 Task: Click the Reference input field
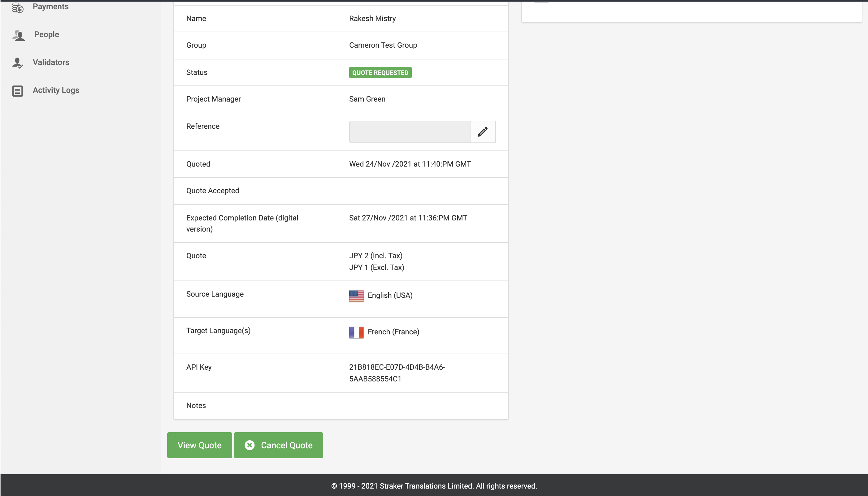[410, 132]
